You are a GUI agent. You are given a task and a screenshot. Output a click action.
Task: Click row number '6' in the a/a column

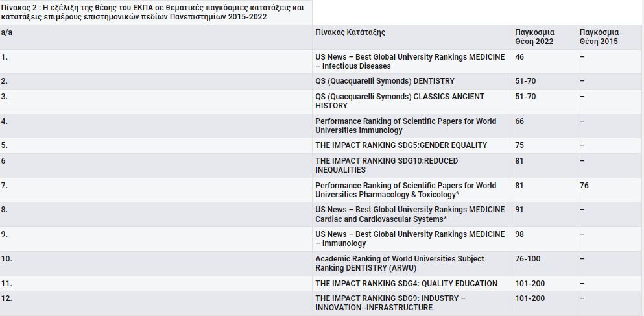click(3, 161)
